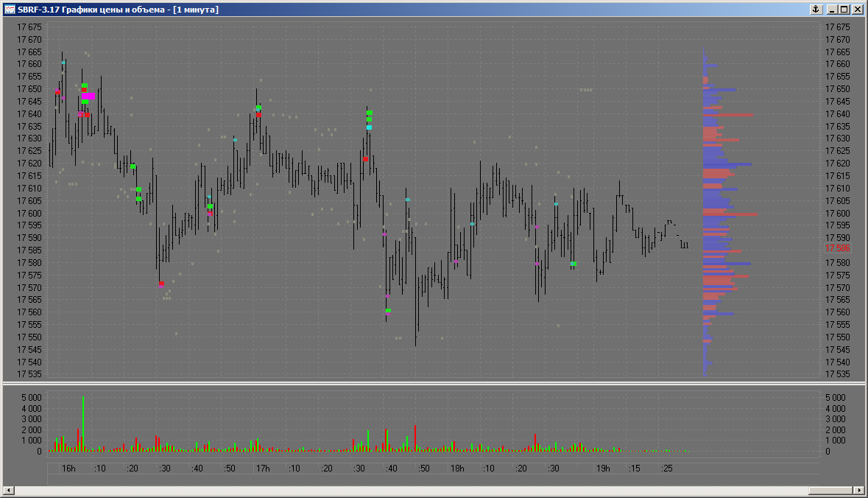The height and width of the screenshot is (498, 868).
Task: Click the tallest green volume bar
Action: 83,424
